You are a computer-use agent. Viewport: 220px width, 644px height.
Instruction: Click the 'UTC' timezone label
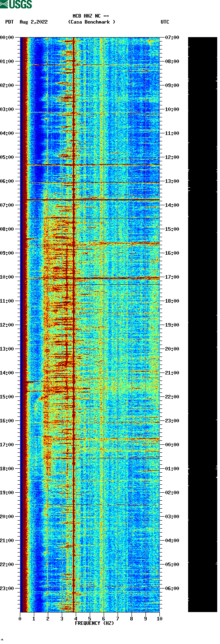[x=165, y=22]
